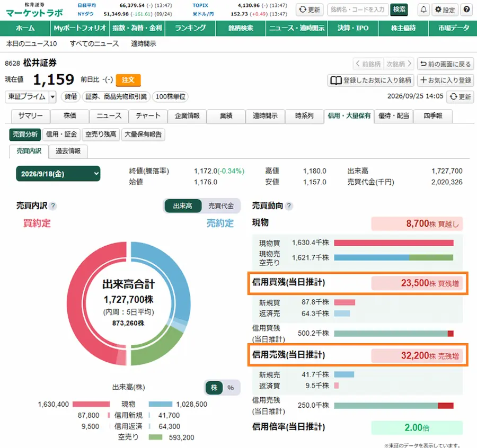Open 設定 gear settings button
Screen dimensions: 477x448
click(x=445, y=10)
